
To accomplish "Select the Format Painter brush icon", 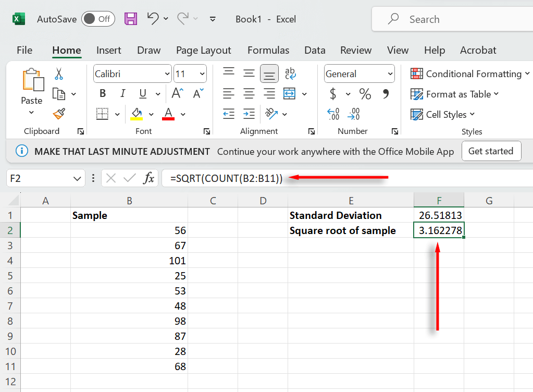I will tap(58, 114).
